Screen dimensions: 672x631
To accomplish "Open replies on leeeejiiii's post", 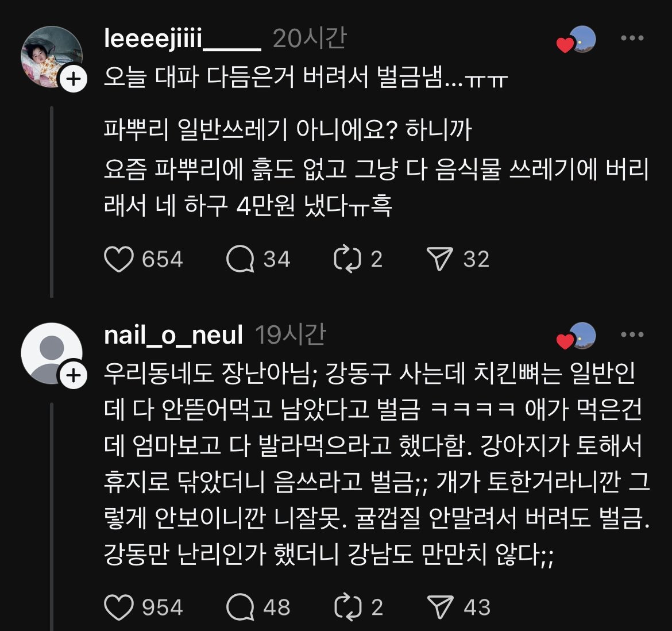I will (240, 260).
